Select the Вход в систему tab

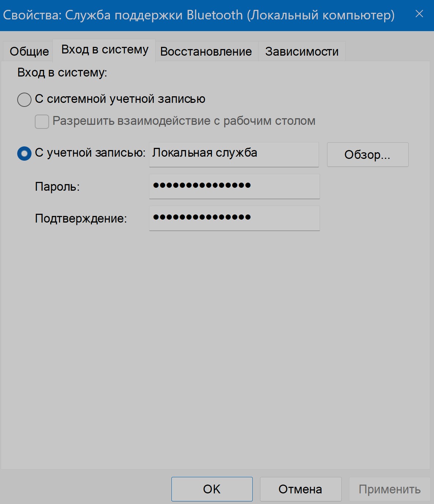pos(105,50)
